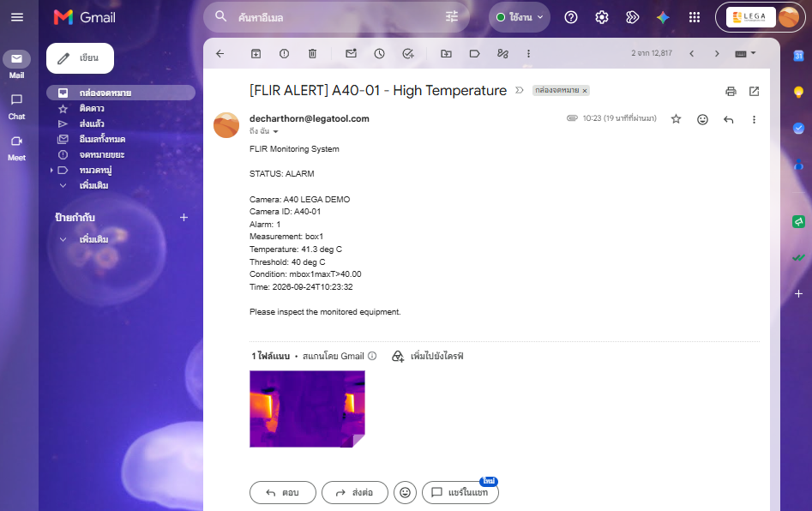Viewport: 812px width, 511px height.
Task: Click emoji reaction button at bottom
Action: [405, 492]
